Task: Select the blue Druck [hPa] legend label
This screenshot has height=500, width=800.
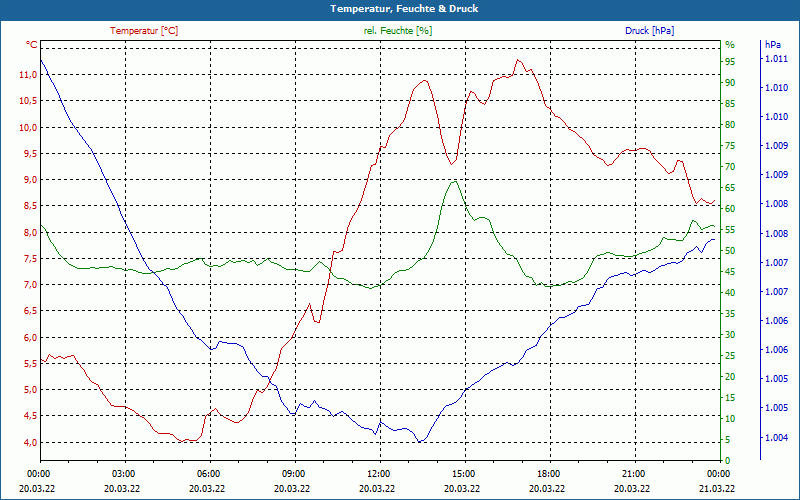Action: pyautogui.click(x=650, y=31)
